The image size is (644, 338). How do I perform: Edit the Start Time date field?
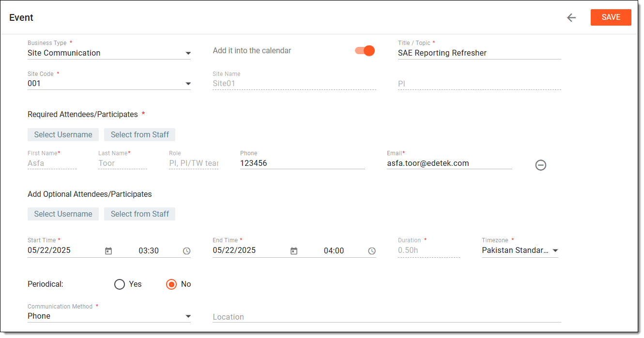point(64,250)
